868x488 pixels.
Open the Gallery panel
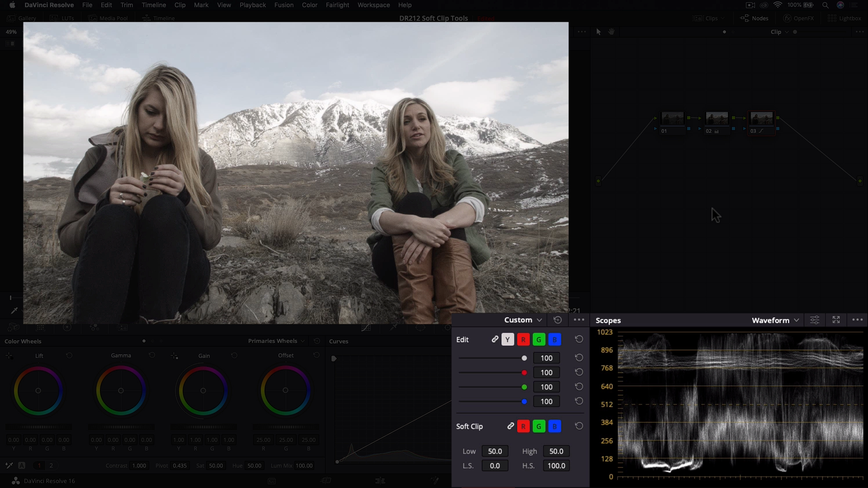point(22,18)
